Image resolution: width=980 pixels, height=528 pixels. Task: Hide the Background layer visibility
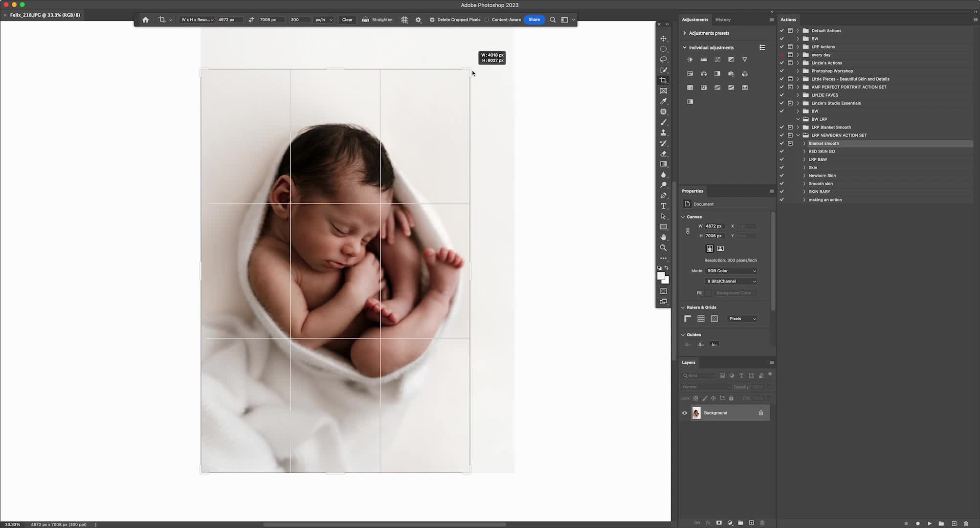click(x=685, y=413)
